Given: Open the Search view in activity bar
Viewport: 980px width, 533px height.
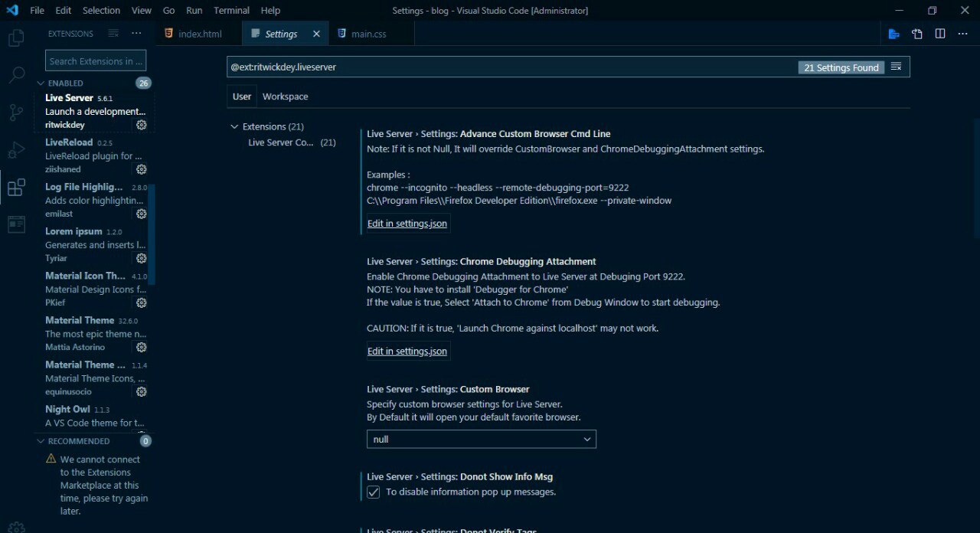Looking at the screenshot, I should [x=16, y=75].
